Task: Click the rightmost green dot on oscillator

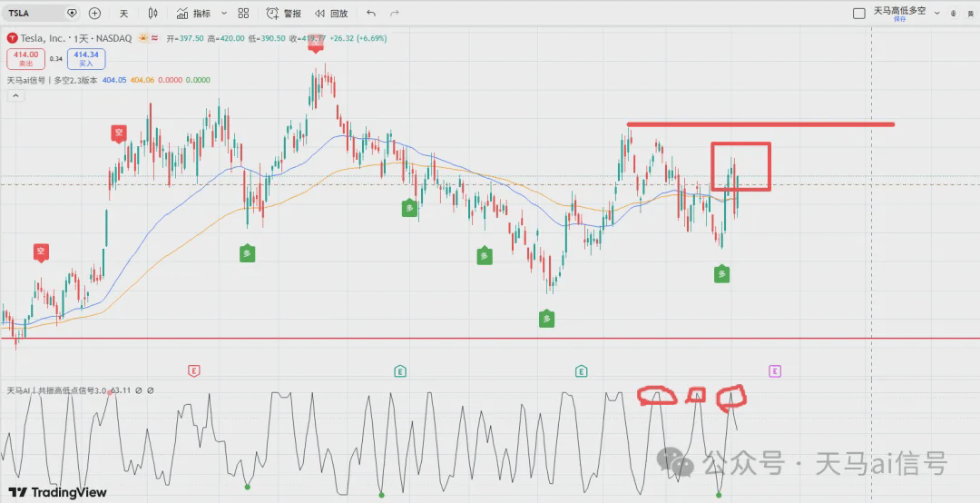Action: [719, 495]
